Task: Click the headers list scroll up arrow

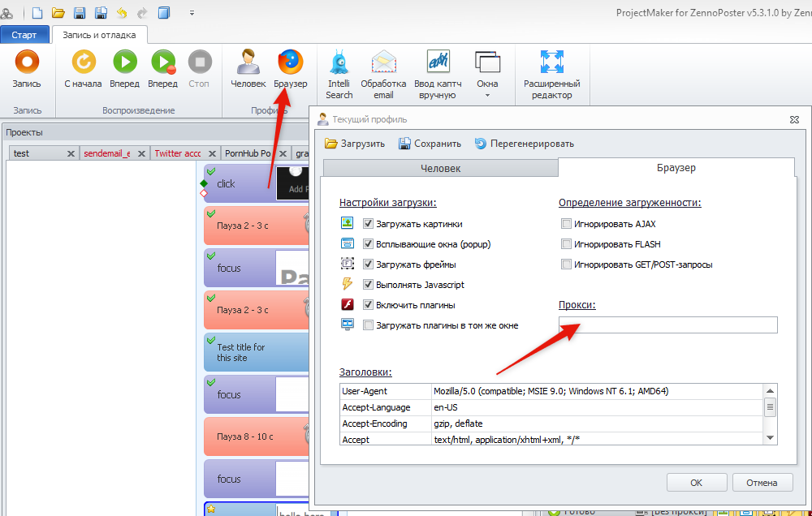Action: tap(770, 391)
